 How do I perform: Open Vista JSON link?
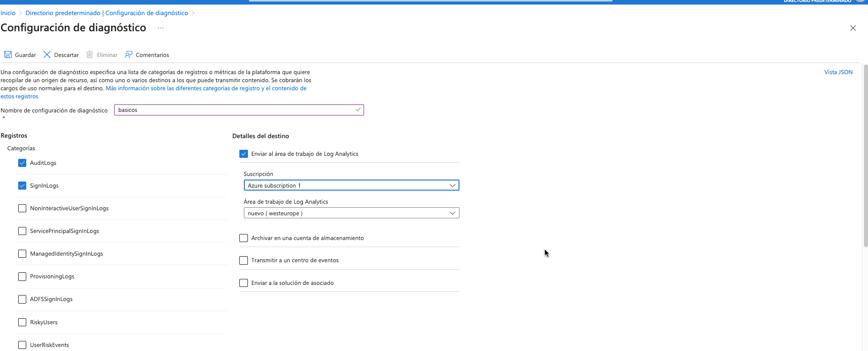coord(838,72)
